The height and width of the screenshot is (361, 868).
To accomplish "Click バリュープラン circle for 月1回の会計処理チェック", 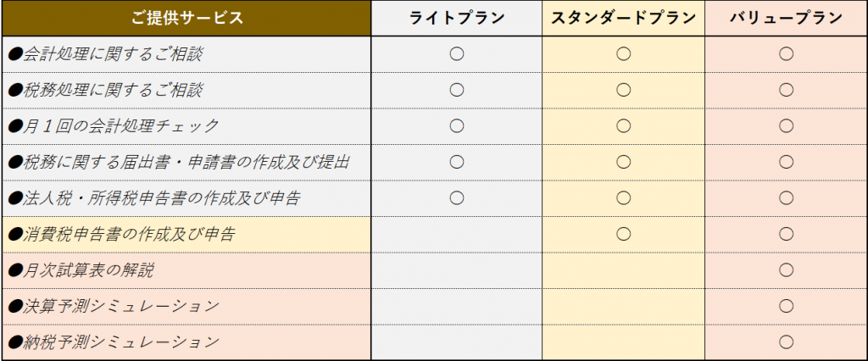I will click(x=786, y=125).
